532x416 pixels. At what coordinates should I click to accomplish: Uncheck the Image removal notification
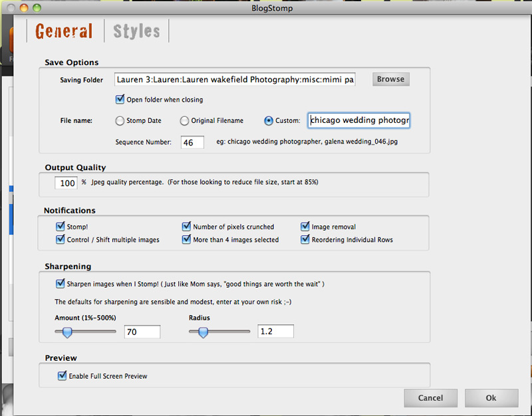[x=305, y=226]
